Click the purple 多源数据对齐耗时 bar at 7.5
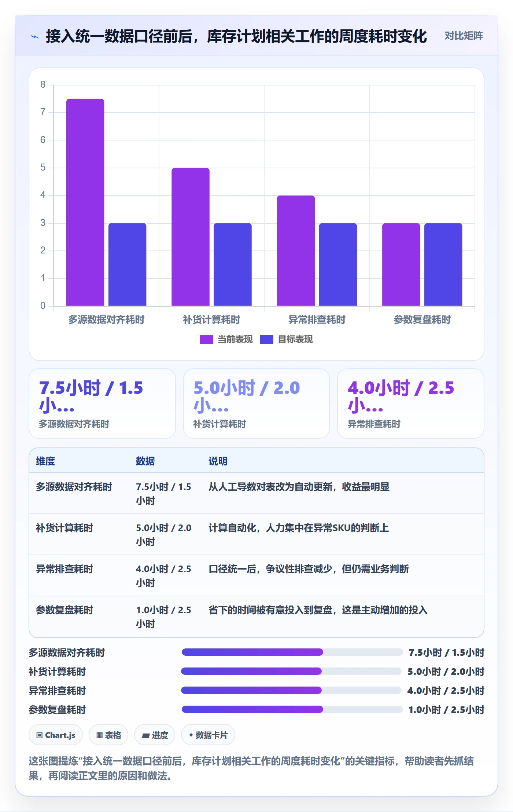Image resolution: width=513 pixels, height=812 pixels. [85, 202]
